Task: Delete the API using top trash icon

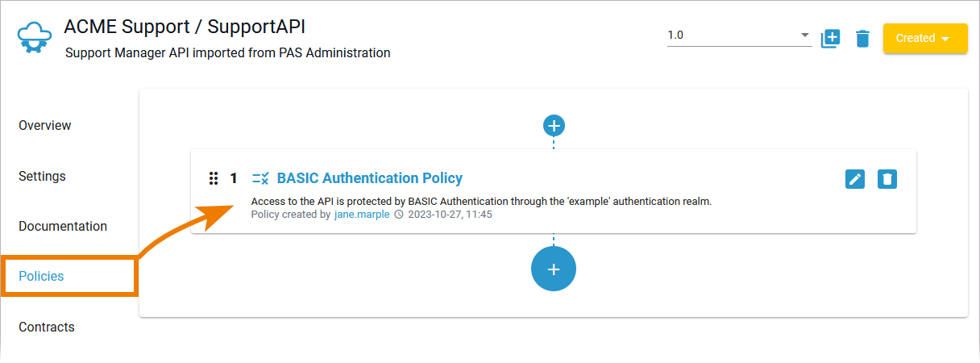Action: 862,38
